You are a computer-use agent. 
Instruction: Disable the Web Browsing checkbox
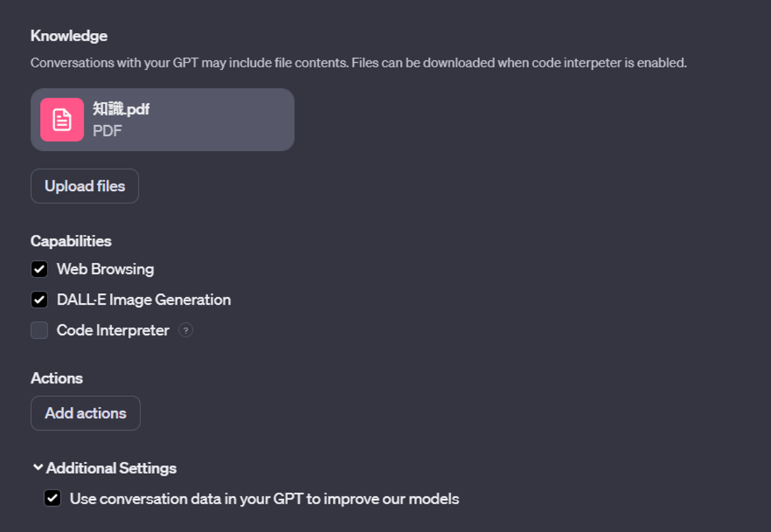[x=39, y=269]
